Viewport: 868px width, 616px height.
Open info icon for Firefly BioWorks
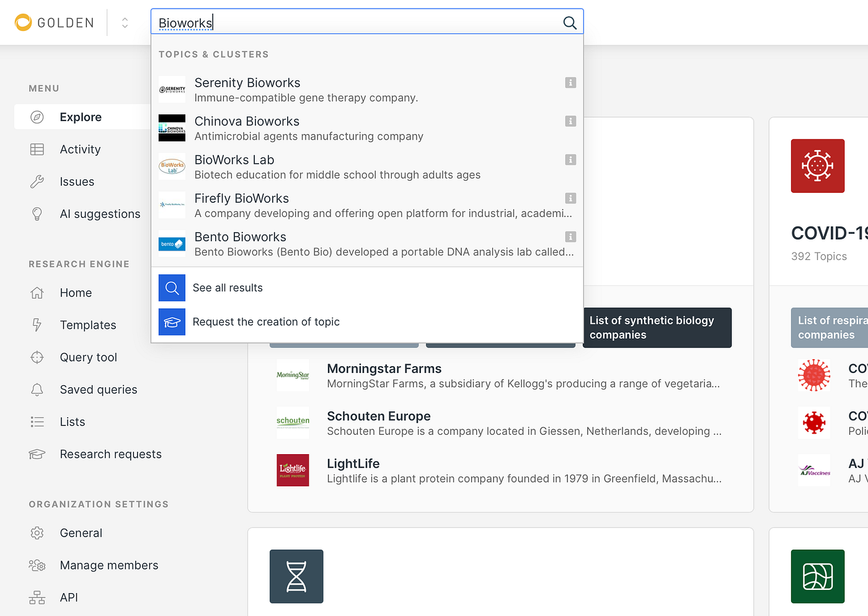570,198
